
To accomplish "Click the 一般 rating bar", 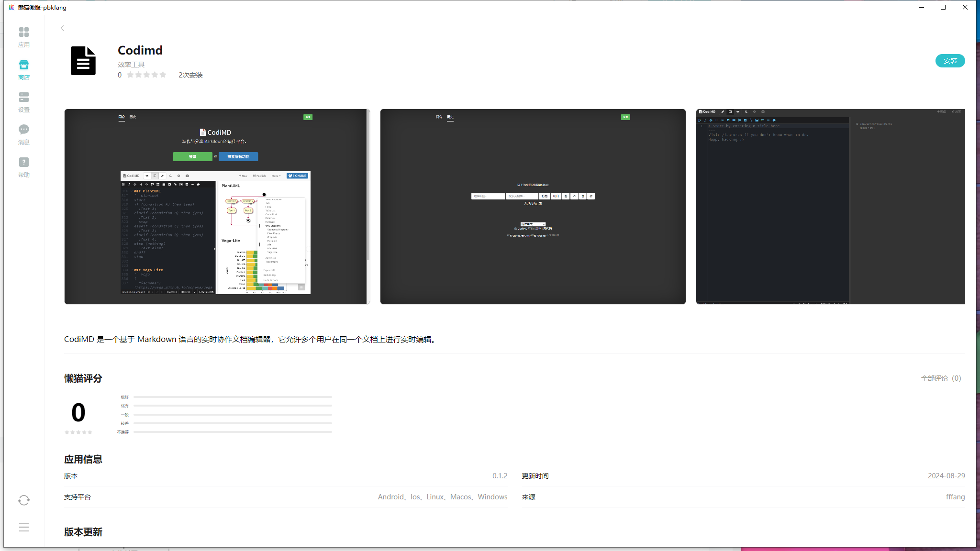I will click(x=233, y=415).
